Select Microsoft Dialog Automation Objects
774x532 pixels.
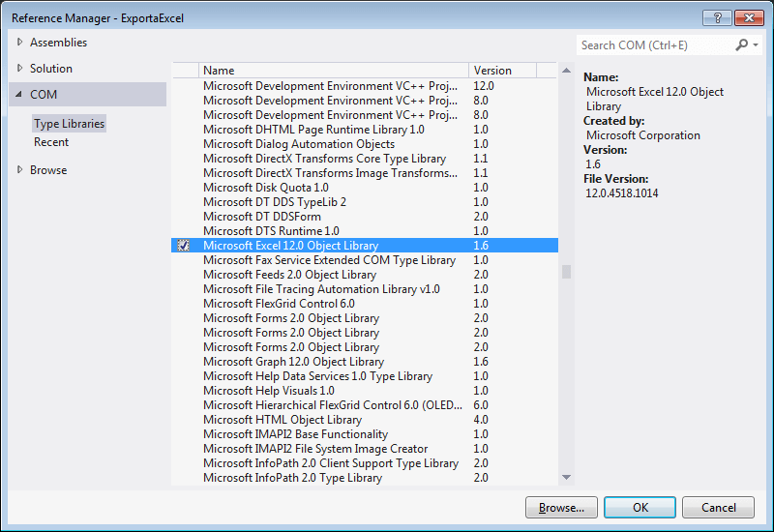tap(365, 144)
